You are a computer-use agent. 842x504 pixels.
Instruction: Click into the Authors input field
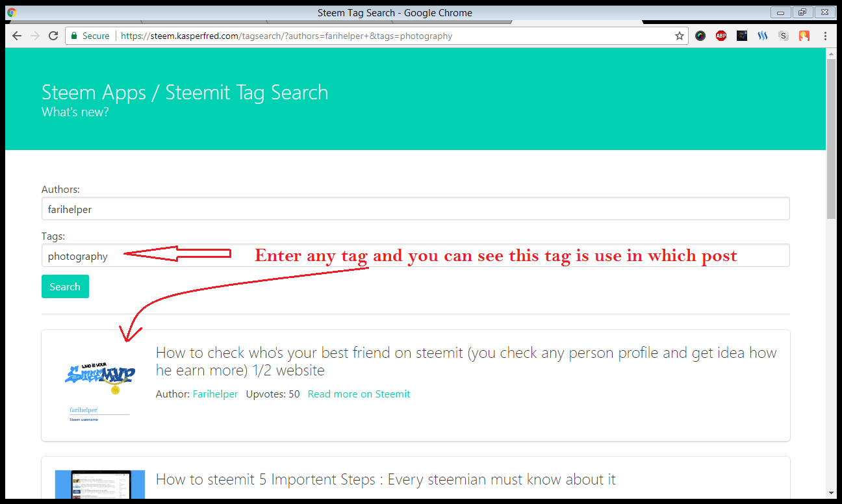[x=415, y=209]
